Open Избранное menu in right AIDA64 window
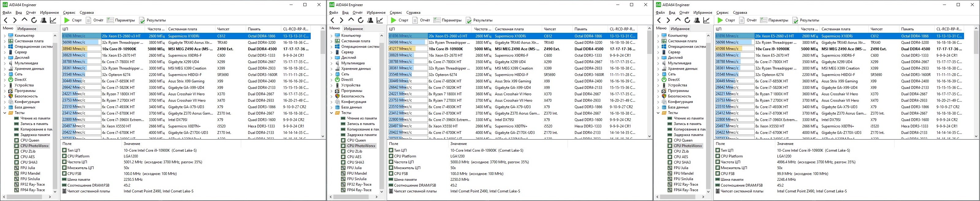980x201 pixels. click(x=703, y=13)
